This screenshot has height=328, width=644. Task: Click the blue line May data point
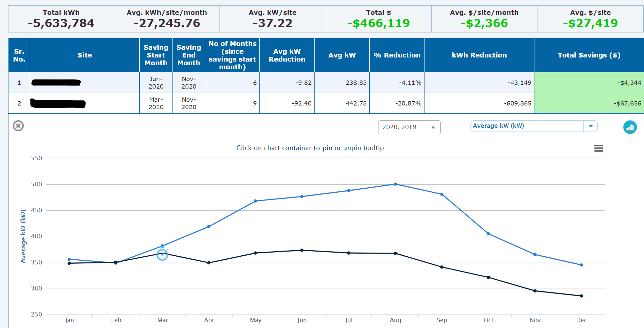pyautogui.click(x=255, y=201)
